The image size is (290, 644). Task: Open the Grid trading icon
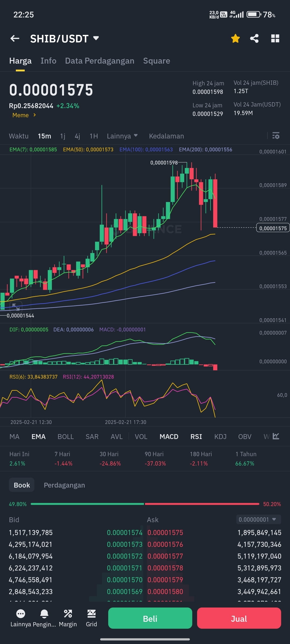91,618
